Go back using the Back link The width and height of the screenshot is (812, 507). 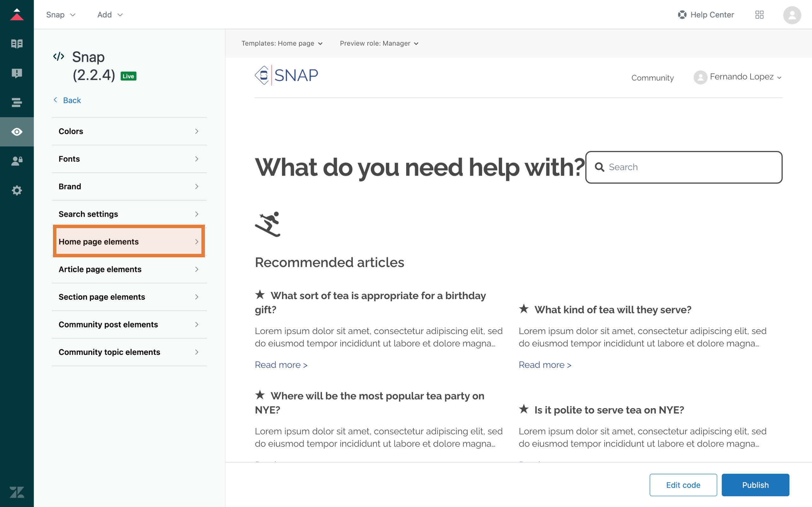71,100
